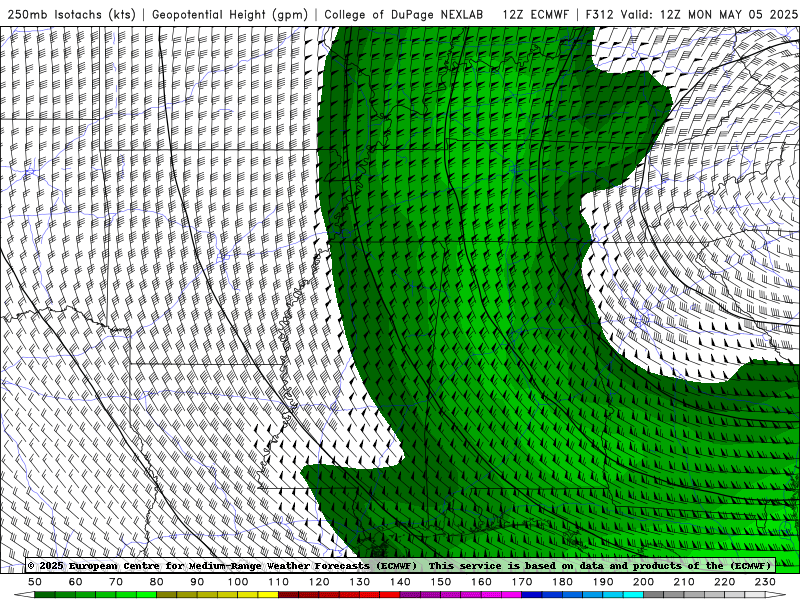The width and height of the screenshot is (800, 600).
Task: Click the 'F312' forecast hour label
Action: [x=599, y=14]
